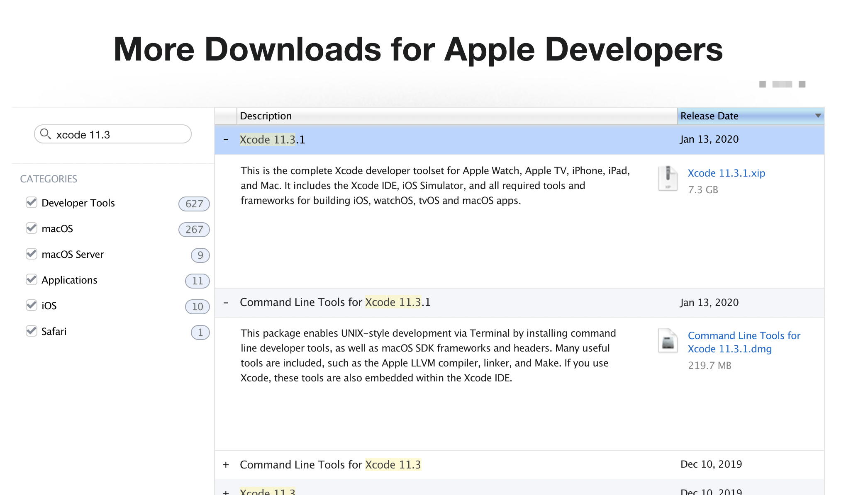The height and width of the screenshot is (495, 868).
Task: Click the macOS count badge 267
Action: (194, 229)
